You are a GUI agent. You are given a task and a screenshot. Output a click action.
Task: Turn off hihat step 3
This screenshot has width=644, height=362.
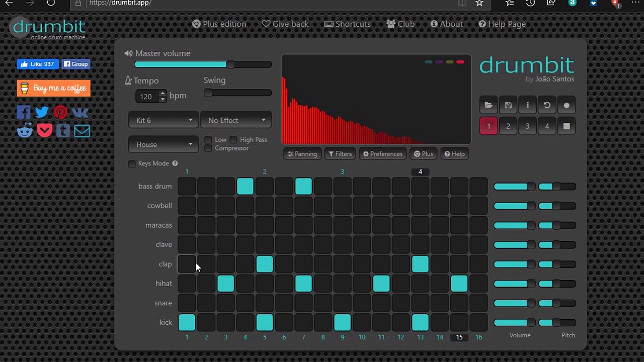pyautogui.click(x=225, y=284)
